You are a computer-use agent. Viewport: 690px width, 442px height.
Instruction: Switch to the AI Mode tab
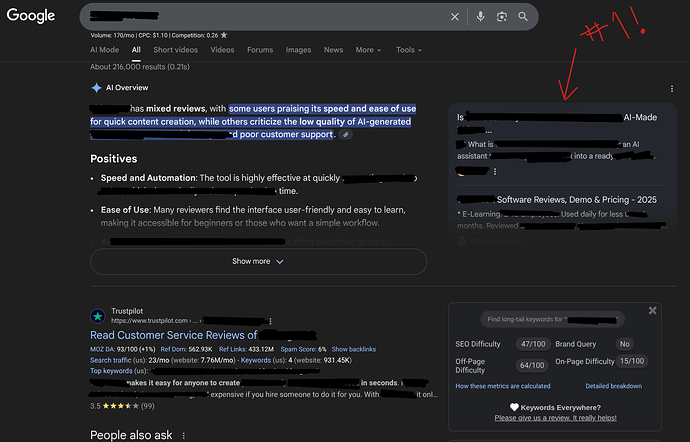click(104, 50)
